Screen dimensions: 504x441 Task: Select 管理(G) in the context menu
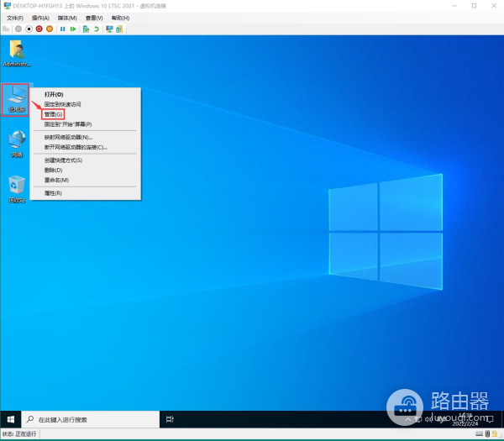54,114
